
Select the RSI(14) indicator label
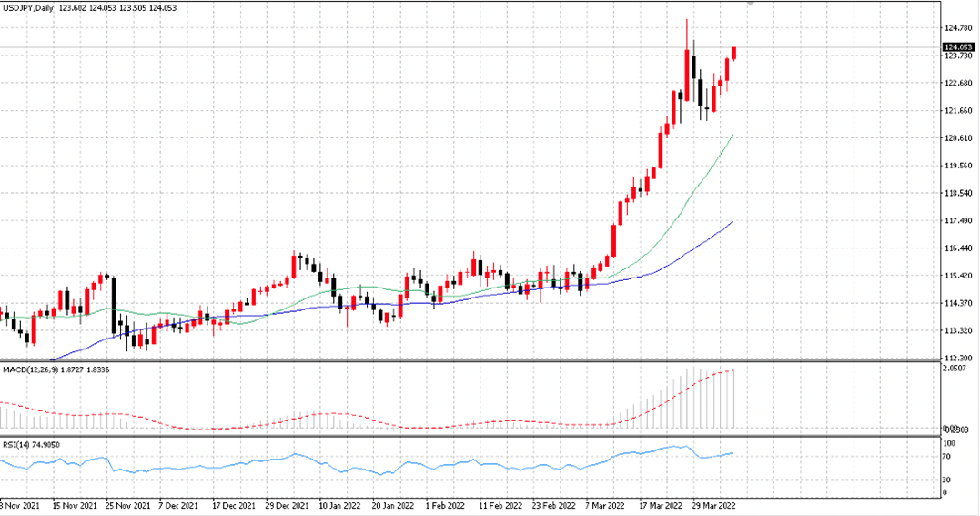coord(16,445)
